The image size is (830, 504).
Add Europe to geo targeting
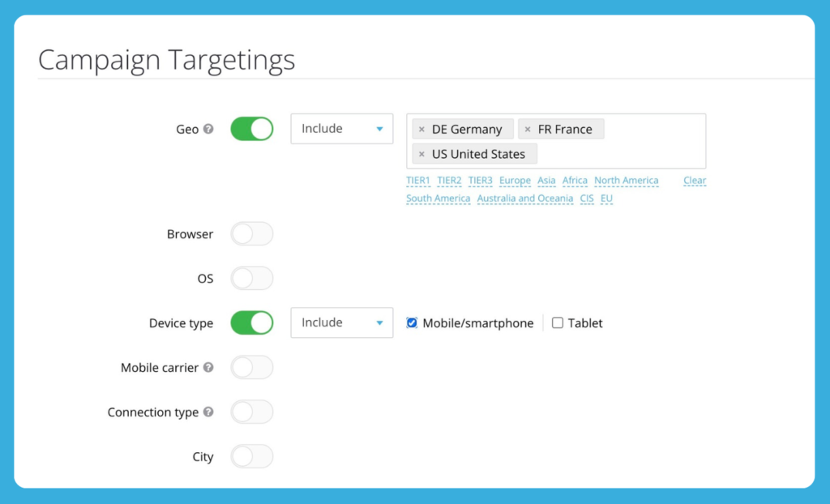[515, 180]
